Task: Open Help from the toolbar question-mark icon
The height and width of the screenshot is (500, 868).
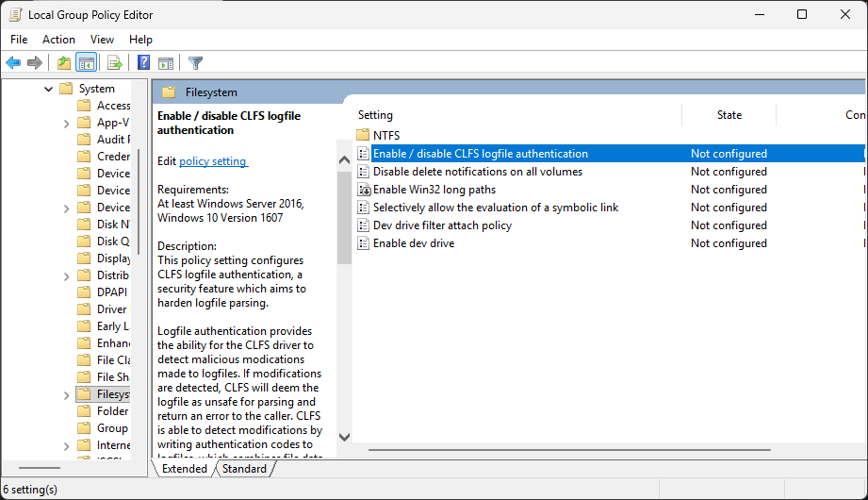Action: pos(143,63)
